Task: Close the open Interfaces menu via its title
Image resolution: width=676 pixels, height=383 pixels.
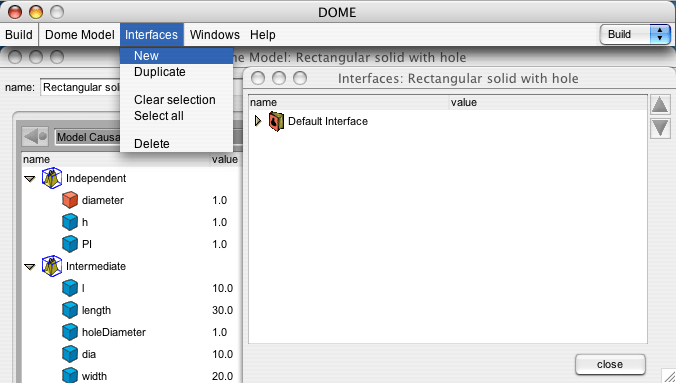Action: coord(152,35)
